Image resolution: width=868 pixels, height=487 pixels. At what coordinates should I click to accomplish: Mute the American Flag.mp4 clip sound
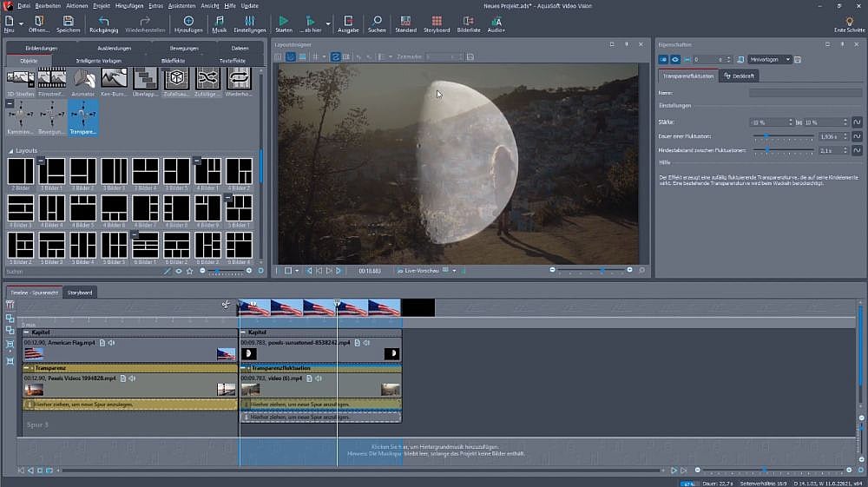pos(112,343)
